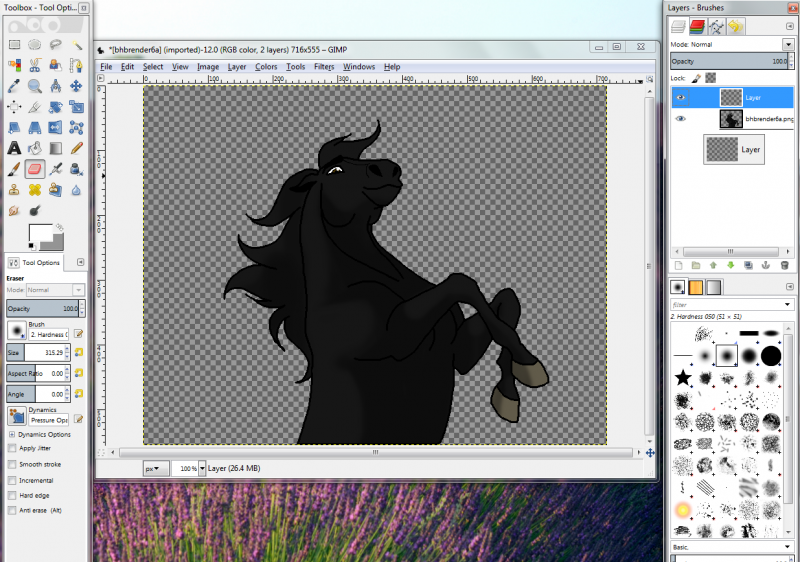The height and width of the screenshot is (562, 800).
Task: Select the Zoom magnifier tool
Action: pyautogui.click(x=35, y=86)
